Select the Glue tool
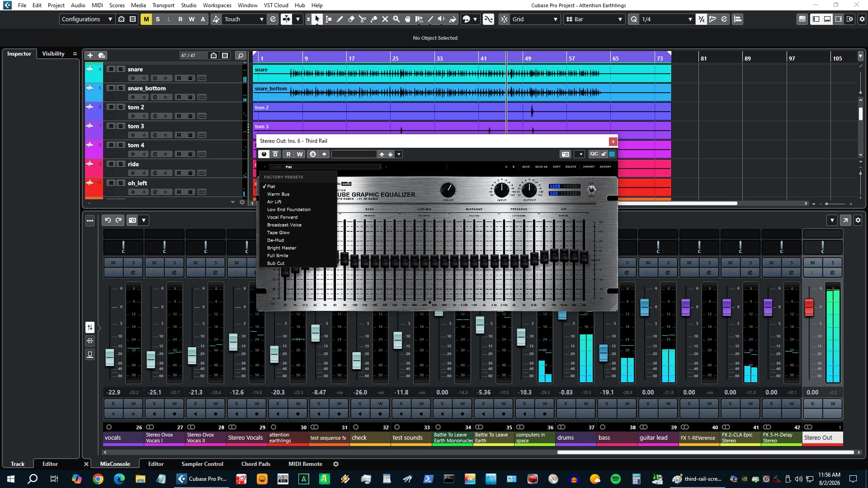The height and width of the screenshot is (488, 868). click(x=374, y=19)
